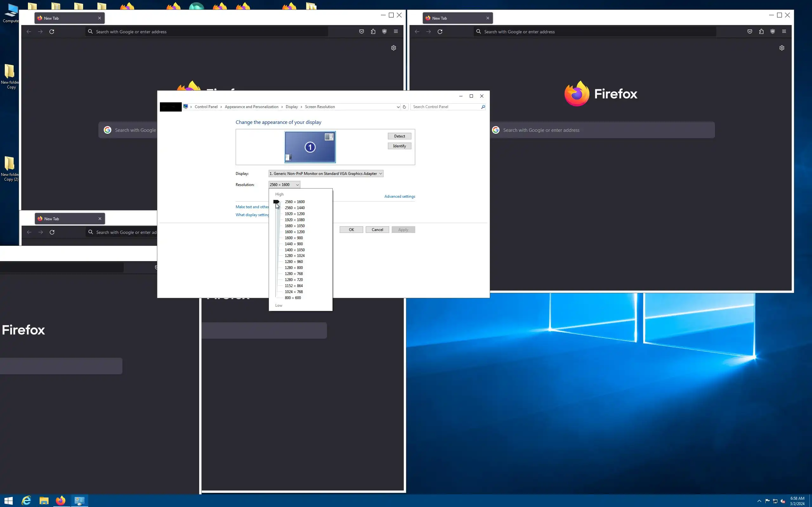812x507 pixels.
Task: Open Internet Explorer from the taskbar
Action: pyautogui.click(x=26, y=501)
